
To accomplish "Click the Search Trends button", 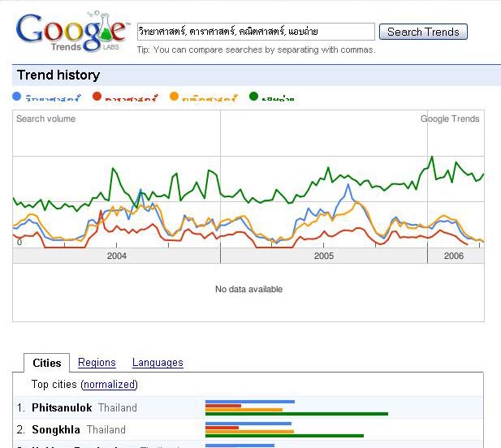I will click(x=423, y=32).
